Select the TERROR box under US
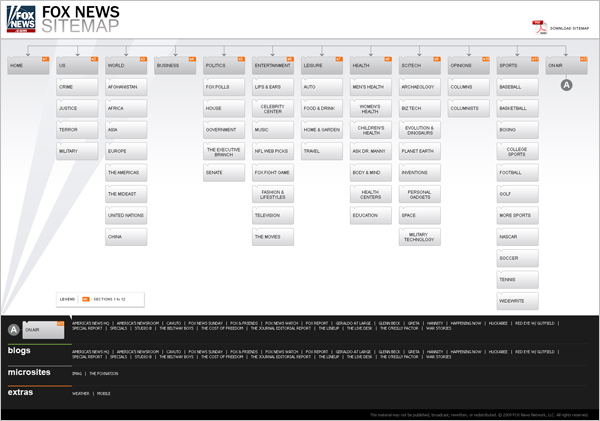Image resolution: width=600 pixels, height=421 pixels. [x=77, y=130]
